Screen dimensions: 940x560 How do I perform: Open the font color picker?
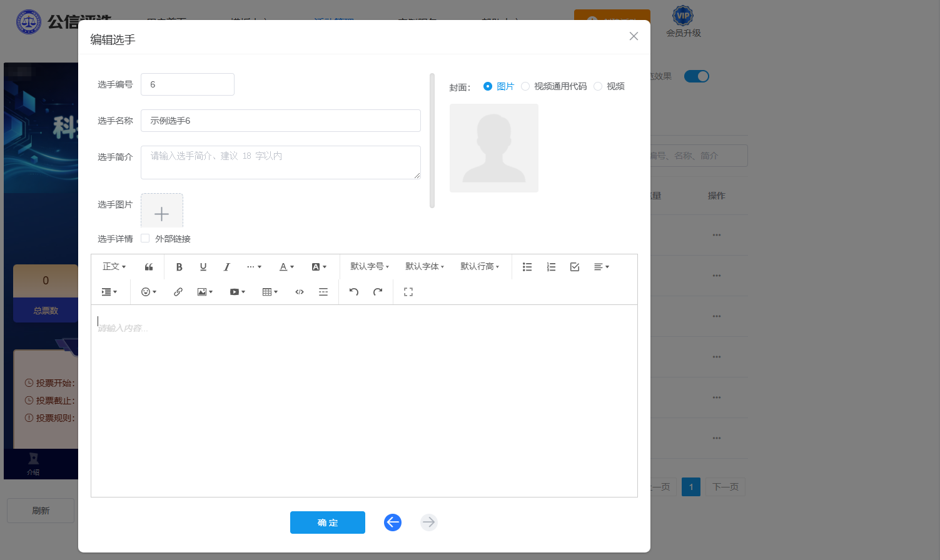286,267
